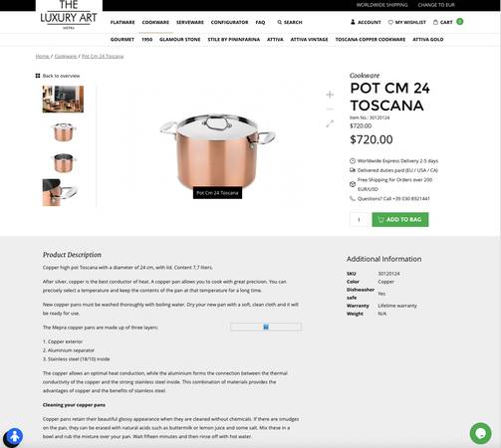This screenshot has width=501, height=448.
Task: Add the pot to bag
Action: pos(400,220)
